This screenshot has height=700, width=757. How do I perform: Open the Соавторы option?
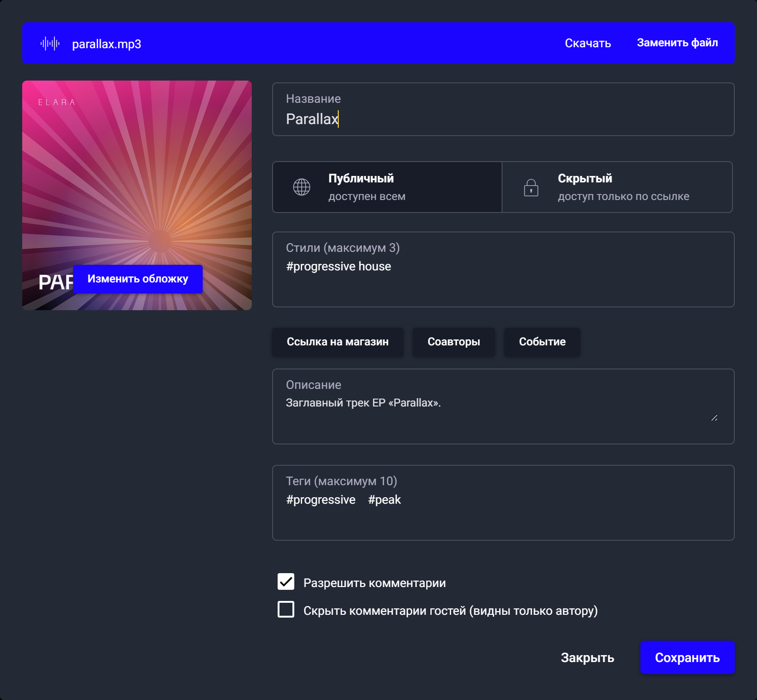(x=454, y=342)
